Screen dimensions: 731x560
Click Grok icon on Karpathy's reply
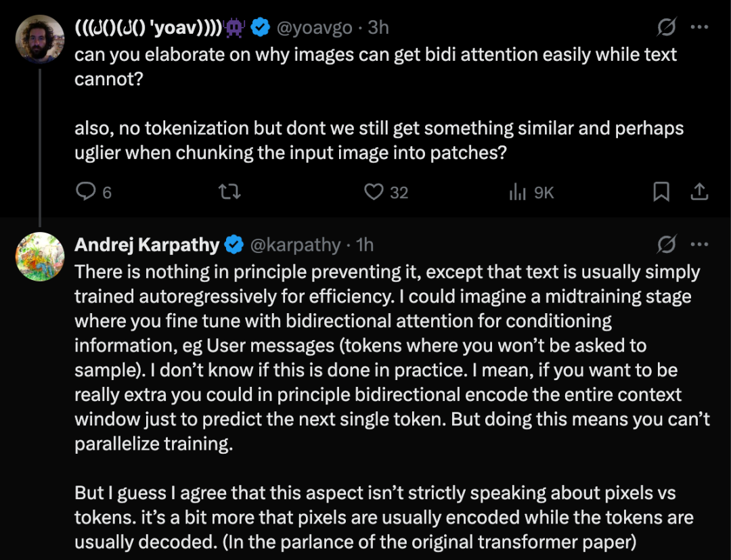tap(667, 244)
